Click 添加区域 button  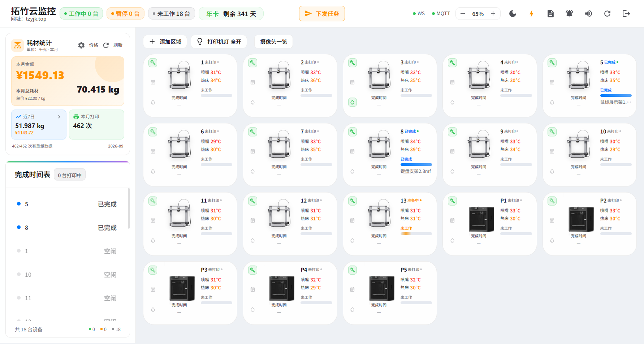click(165, 42)
